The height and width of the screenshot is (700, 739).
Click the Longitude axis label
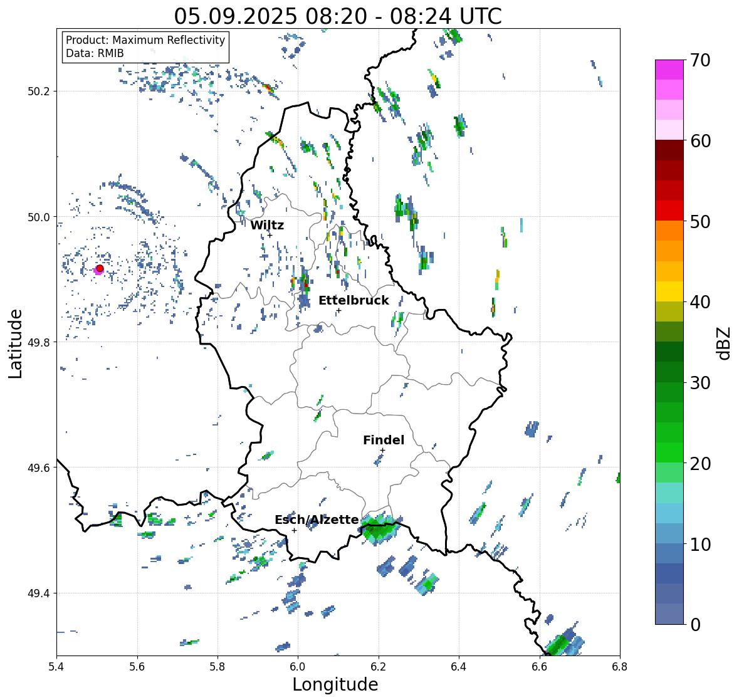[x=335, y=684]
